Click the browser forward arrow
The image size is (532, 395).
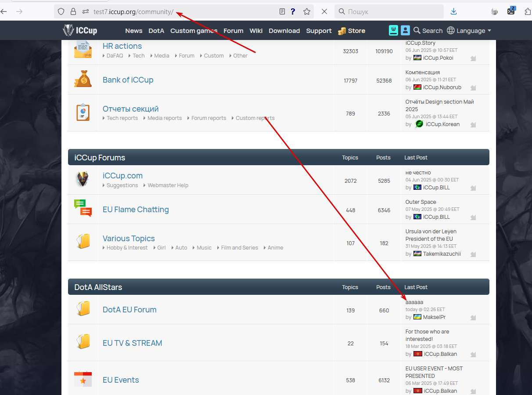(x=19, y=11)
